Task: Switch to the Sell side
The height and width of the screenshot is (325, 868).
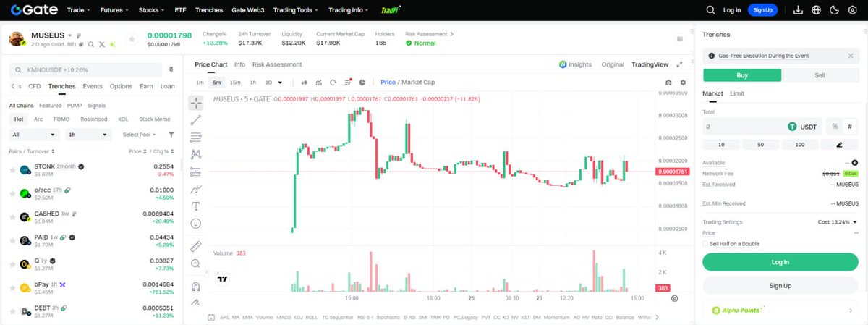Action: pyautogui.click(x=820, y=75)
